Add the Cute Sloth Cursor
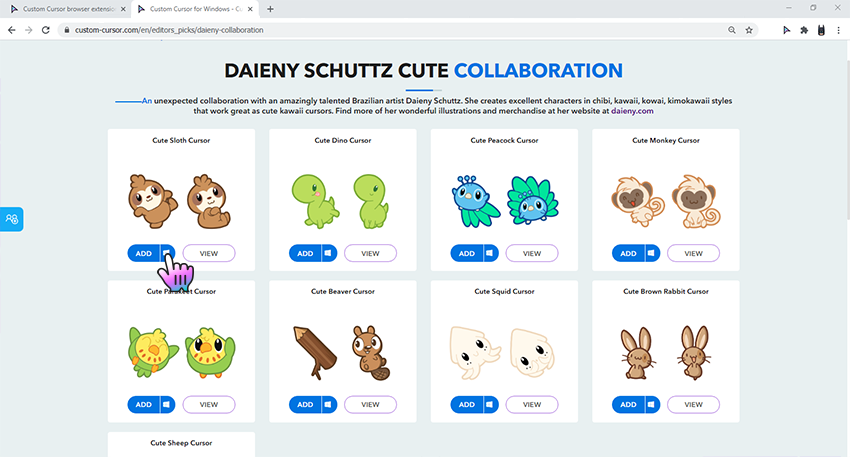 [x=144, y=253]
